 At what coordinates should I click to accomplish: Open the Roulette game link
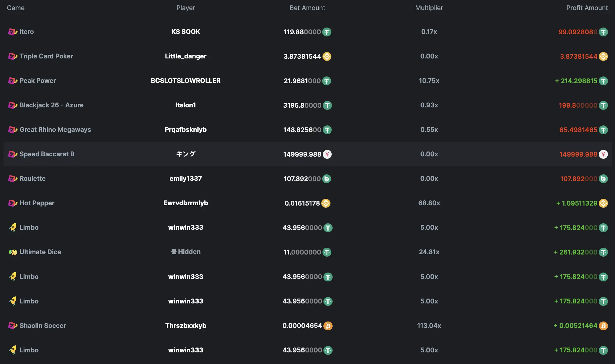32,179
